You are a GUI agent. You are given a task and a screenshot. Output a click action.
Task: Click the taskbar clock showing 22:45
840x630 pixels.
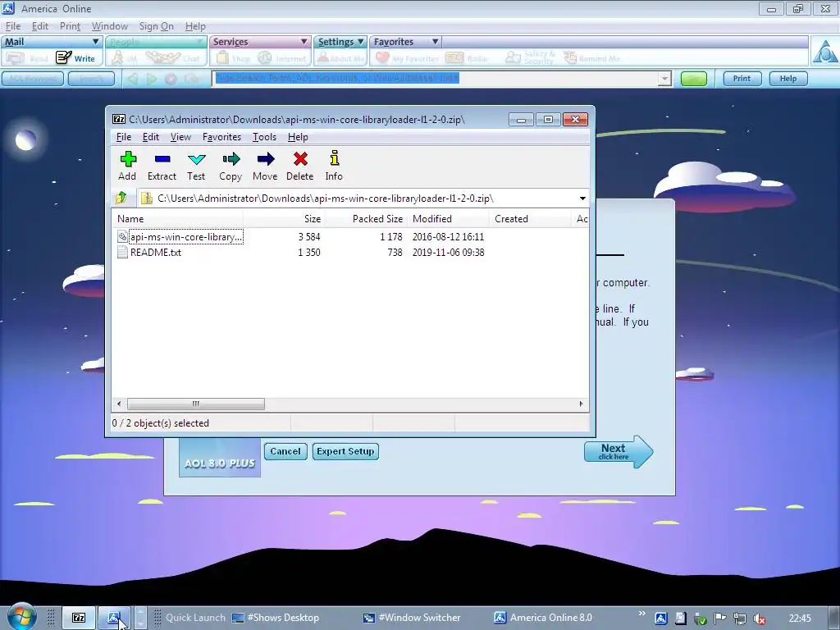pos(800,619)
